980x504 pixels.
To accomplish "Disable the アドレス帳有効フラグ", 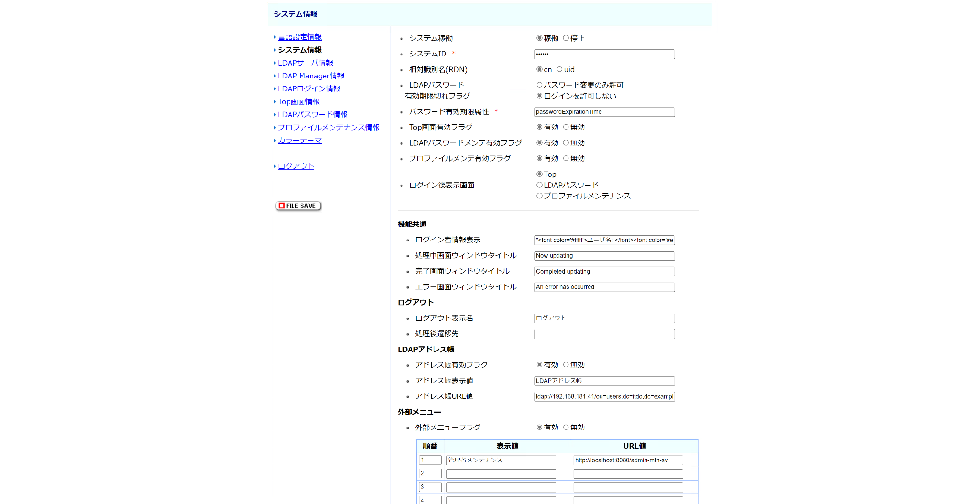I will pyautogui.click(x=566, y=364).
